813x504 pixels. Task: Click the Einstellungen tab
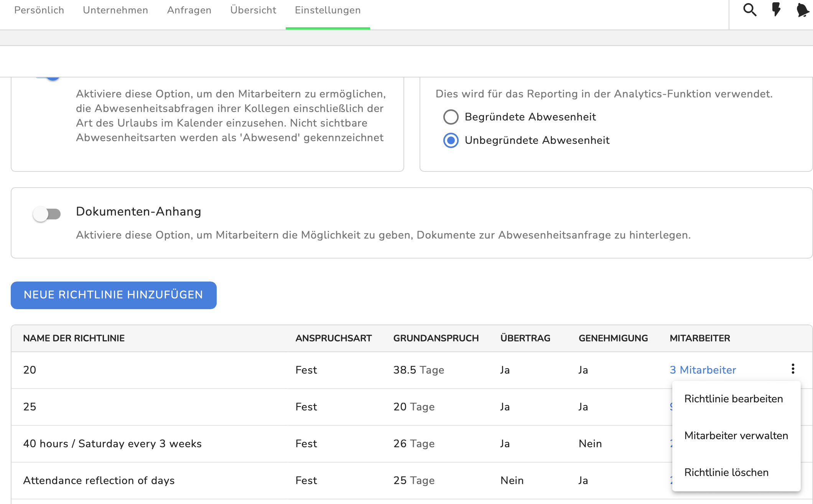pos(328,10)
